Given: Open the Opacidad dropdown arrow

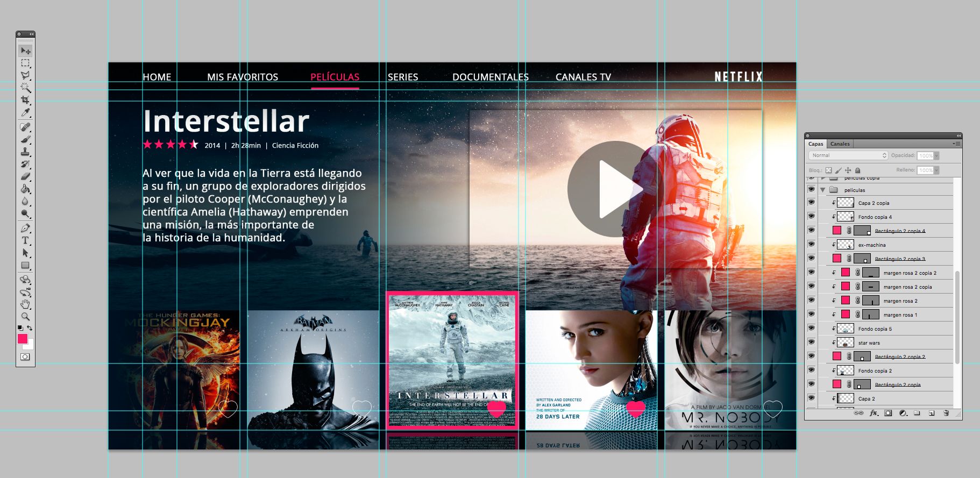Looking at the screenshot, I should click(x=936, y=155).
